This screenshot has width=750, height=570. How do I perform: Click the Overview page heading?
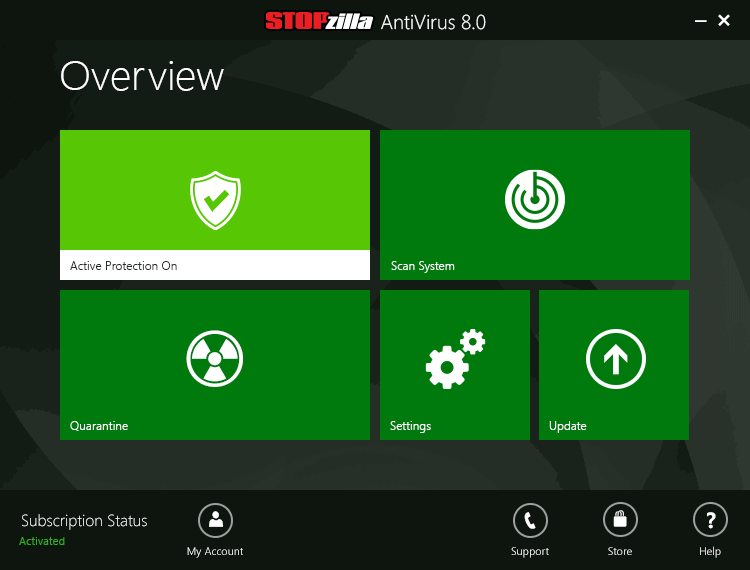point(142,76)
